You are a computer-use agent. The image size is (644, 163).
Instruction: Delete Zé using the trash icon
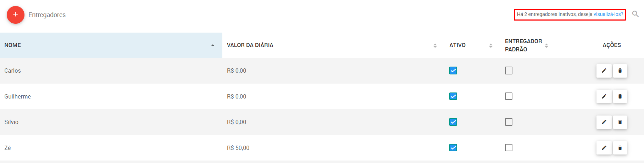click(620, 148)
